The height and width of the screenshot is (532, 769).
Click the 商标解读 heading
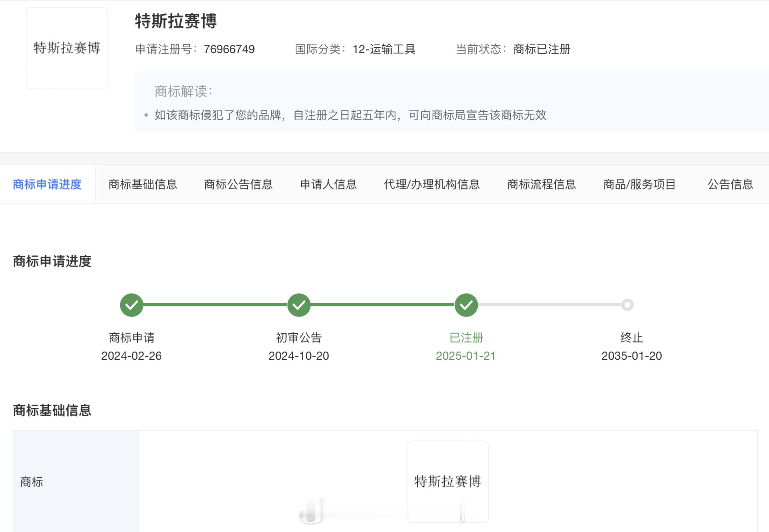point(183,92)
